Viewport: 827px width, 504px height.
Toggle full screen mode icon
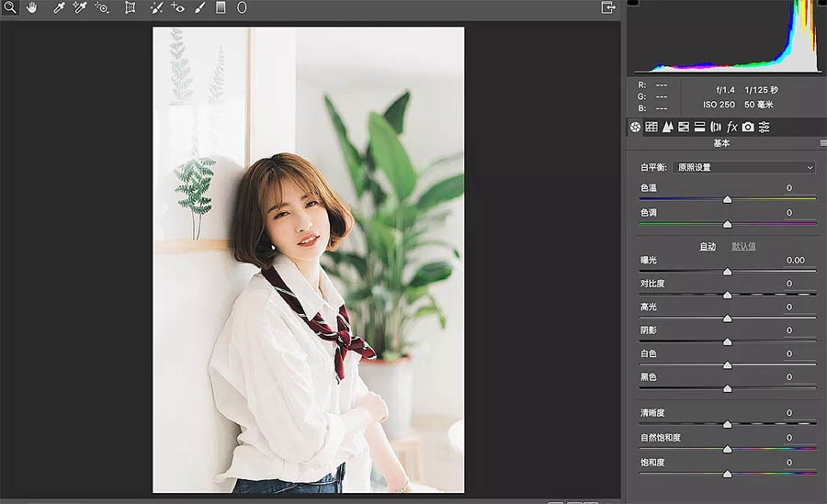(x=608, y=7)
